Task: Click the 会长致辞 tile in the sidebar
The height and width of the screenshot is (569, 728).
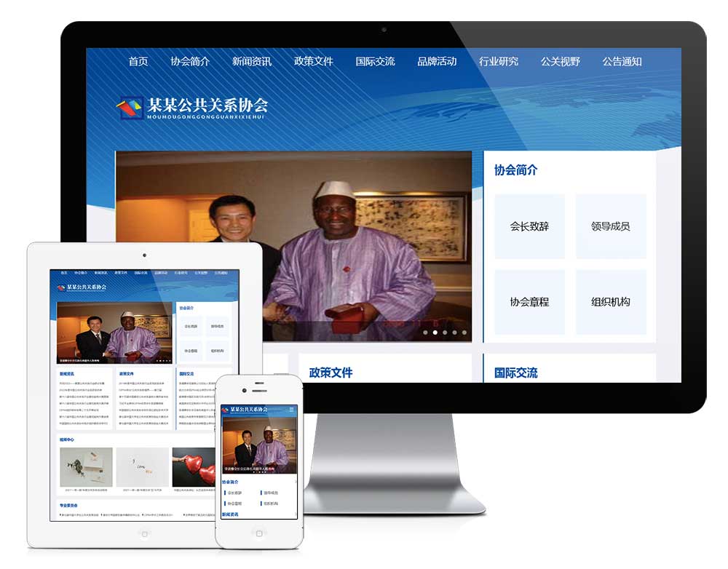Action: [x=529, y=226]
